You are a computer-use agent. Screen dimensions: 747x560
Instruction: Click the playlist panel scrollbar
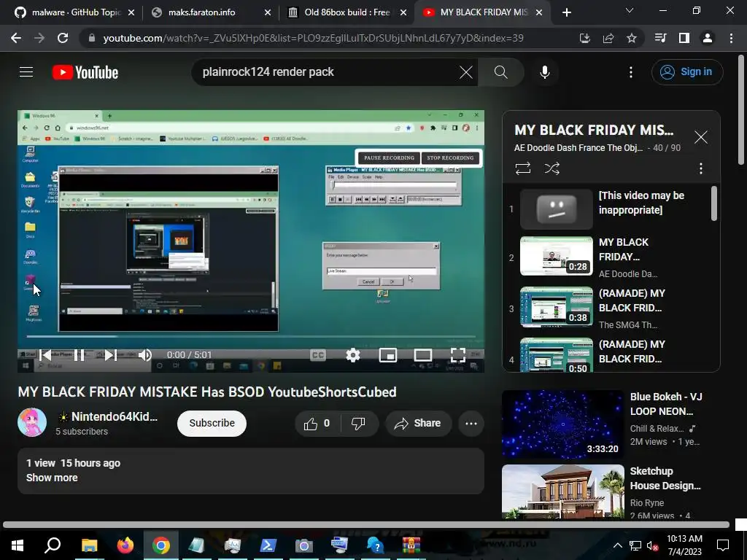713,203
